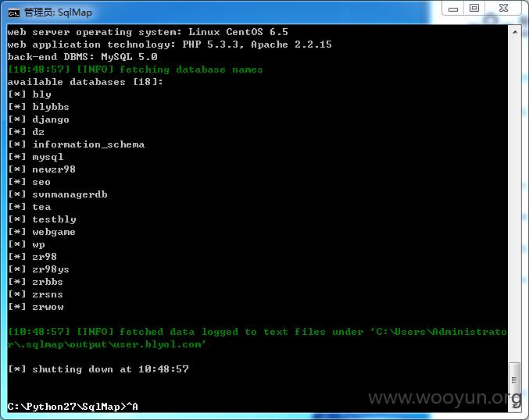Click the 'shutting down at 10:48:57' line
The image size is (529, 420).
click(x=98, y=369)
